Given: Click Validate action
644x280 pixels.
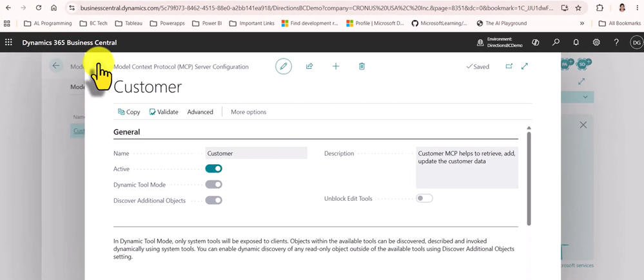Looking at the screenshot, I should pyautogui.click(x=164, y=112).
